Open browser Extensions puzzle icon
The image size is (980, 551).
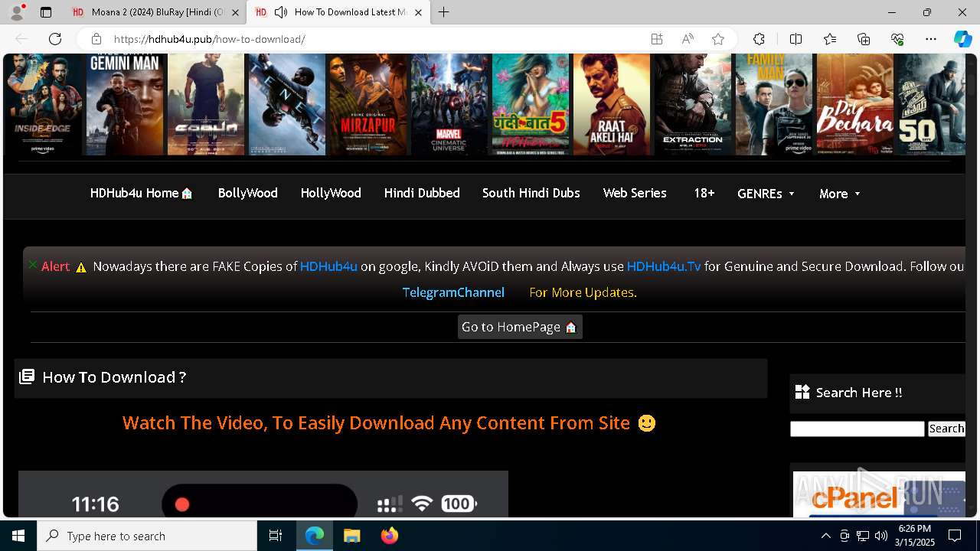[759, 39]
